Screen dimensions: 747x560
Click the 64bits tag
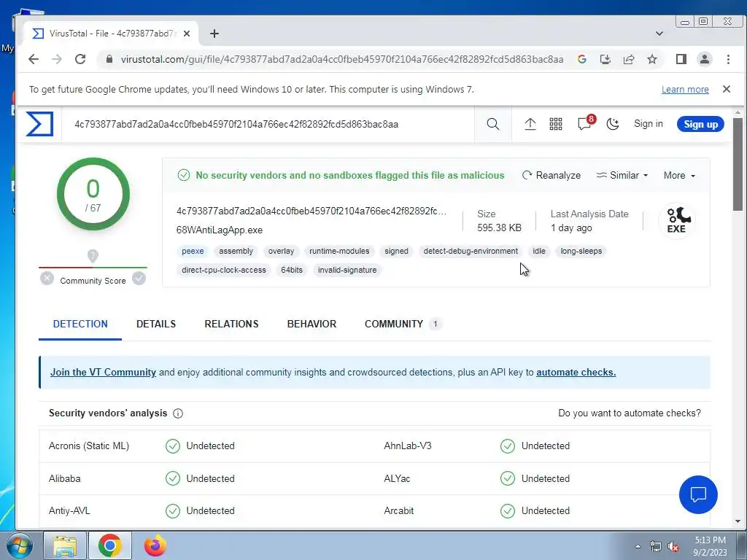click(292, 270)
